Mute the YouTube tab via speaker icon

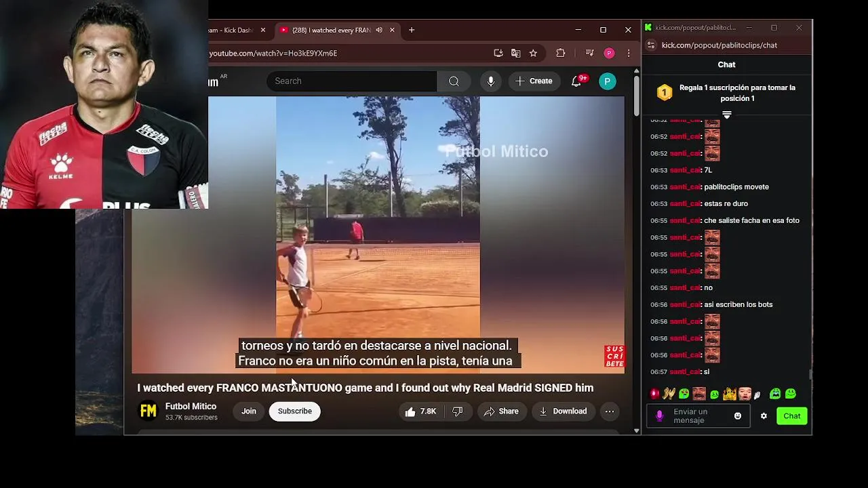coord(379,30)
